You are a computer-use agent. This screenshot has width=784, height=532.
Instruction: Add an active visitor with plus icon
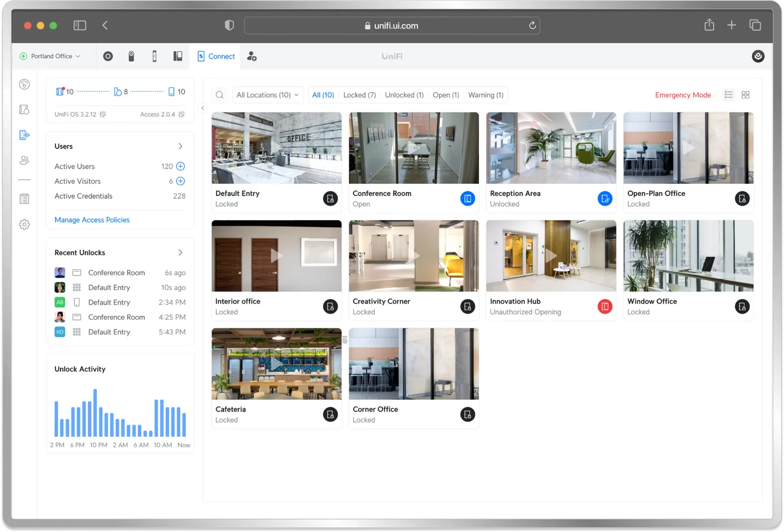click(180, 181)
